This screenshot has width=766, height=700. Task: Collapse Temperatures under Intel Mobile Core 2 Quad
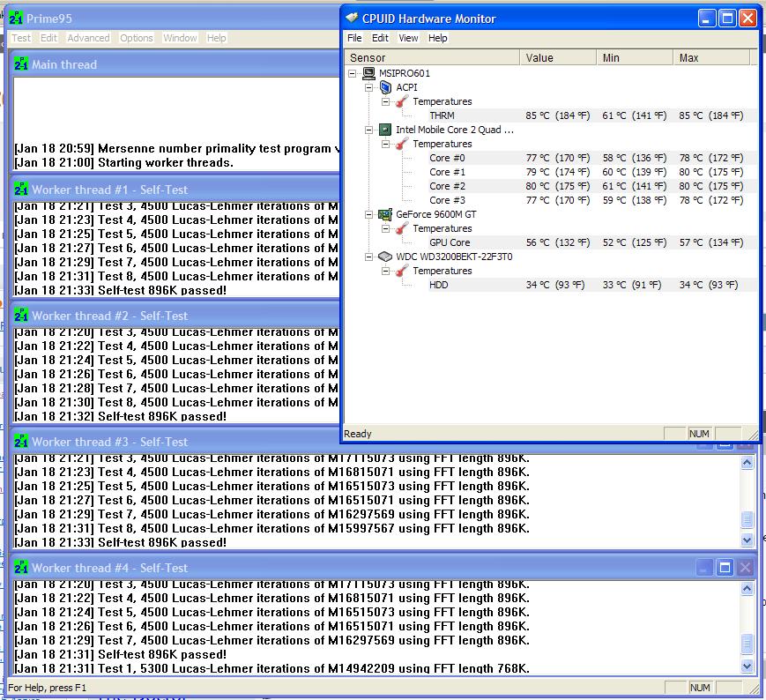(385, 144)
